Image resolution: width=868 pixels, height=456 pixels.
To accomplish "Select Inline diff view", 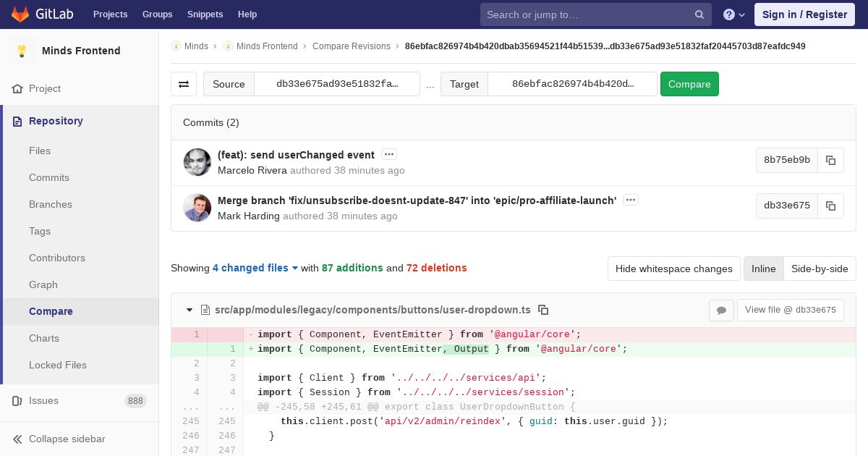I will [x=763, y=269].
